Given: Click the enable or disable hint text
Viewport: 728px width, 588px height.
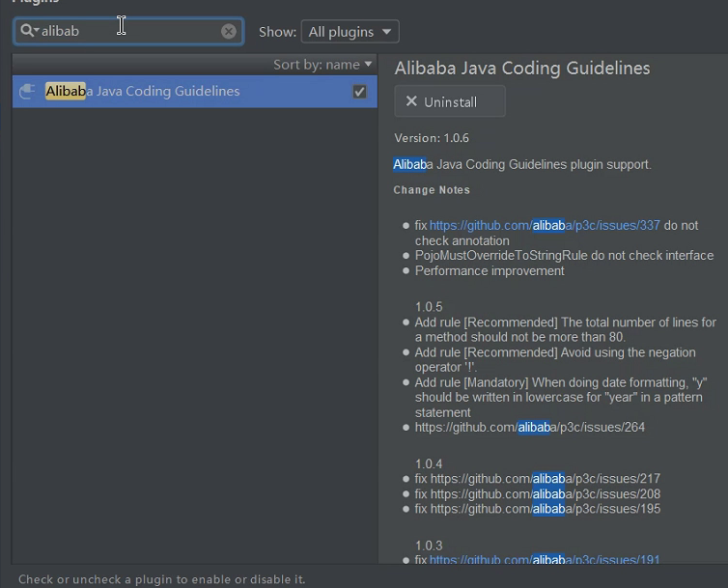Looking at the screenshot, I should point(161,579).
